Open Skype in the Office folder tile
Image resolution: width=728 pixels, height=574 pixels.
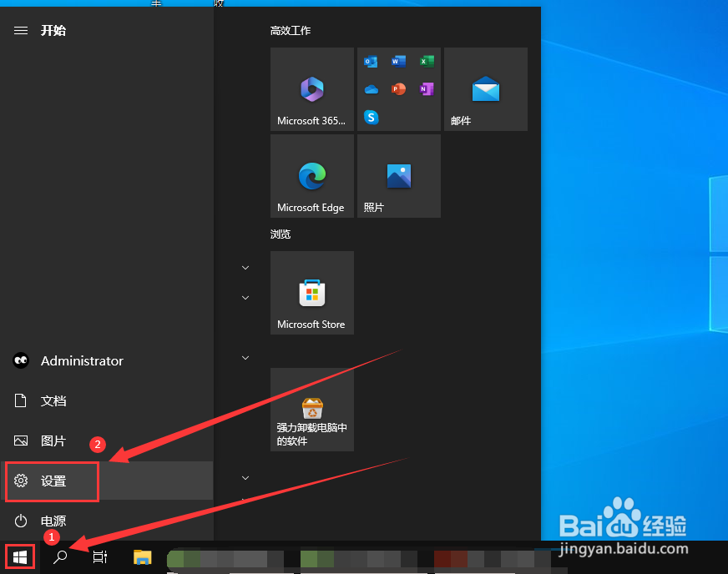coord(371,117)
